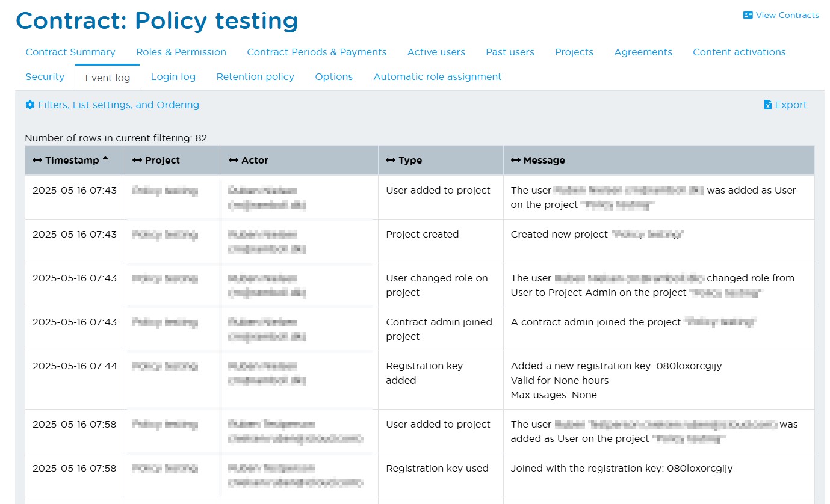Go to the Active users tab

click(436, 52)
